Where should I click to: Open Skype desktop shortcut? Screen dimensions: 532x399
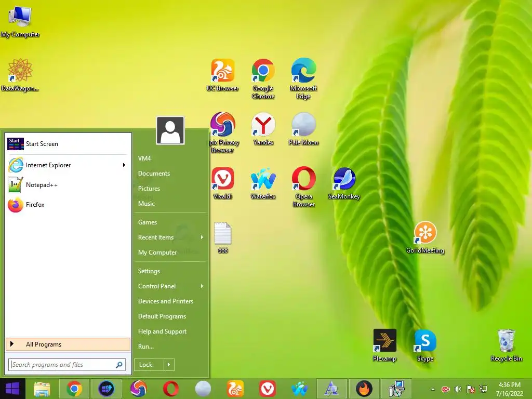(425, 345)
